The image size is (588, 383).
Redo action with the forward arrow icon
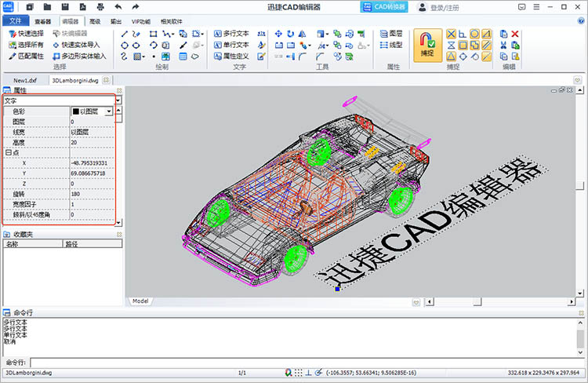pyautogui.click(x=136, y=7)
